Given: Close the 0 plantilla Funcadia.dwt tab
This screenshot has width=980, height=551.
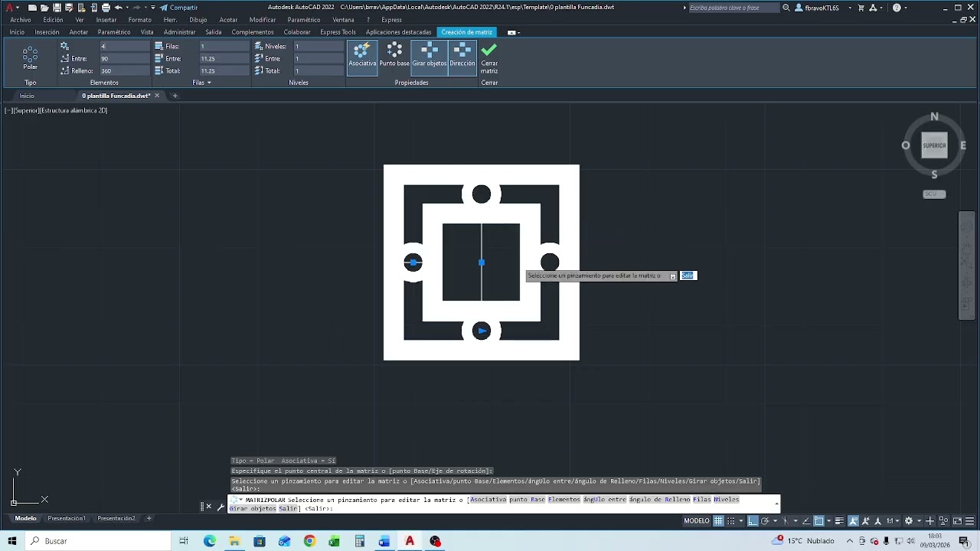Looking at the screenshot, I should click(157, 96).
